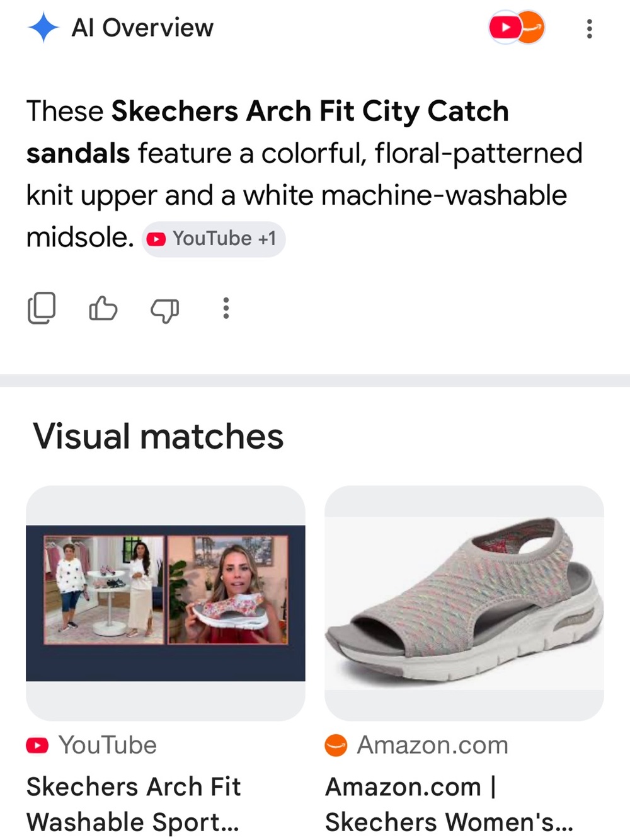The image size is (630, 840).
Task: Expand the YouTube +1 sources chip
Action: (214, 239)
